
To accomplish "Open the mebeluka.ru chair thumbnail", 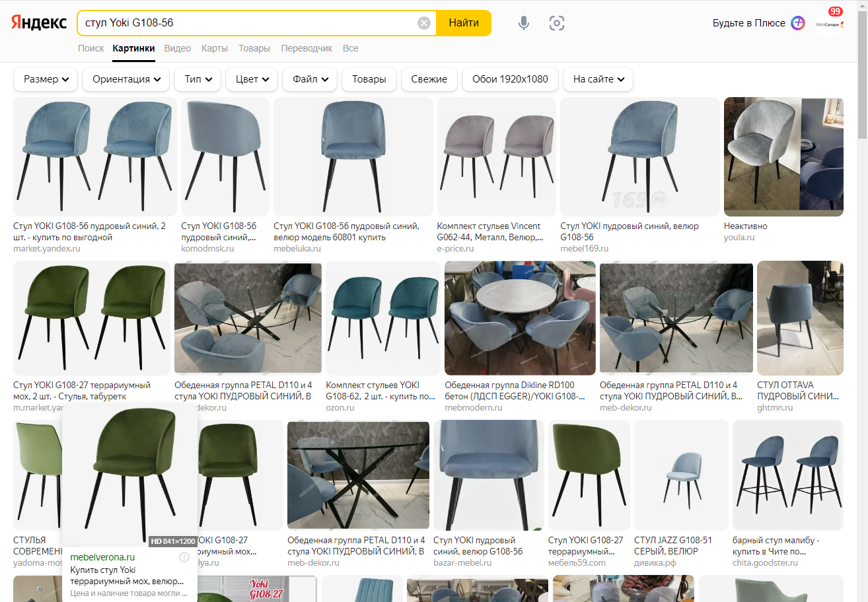I will click(353, 156).
